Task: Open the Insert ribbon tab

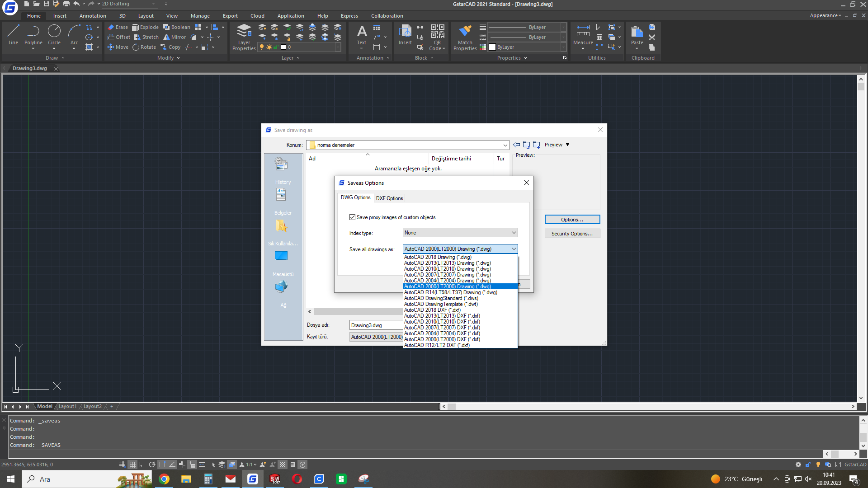Action: (60, 16)
